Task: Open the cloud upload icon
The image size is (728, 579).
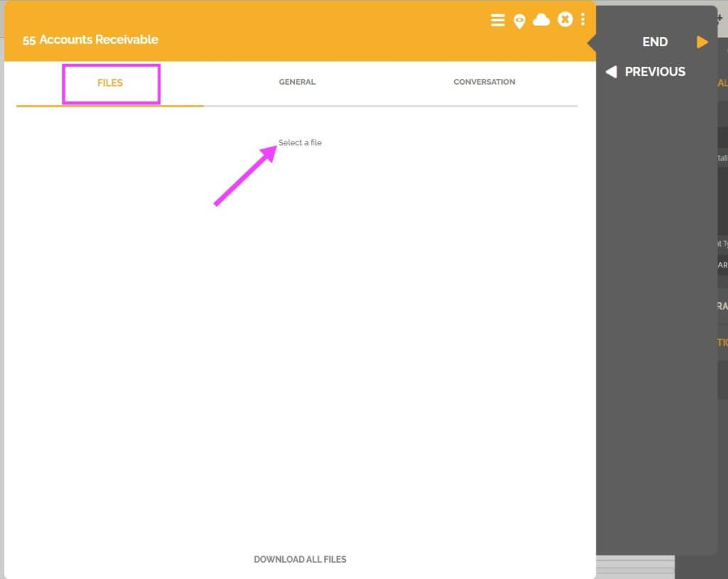Action: point(542,20)
